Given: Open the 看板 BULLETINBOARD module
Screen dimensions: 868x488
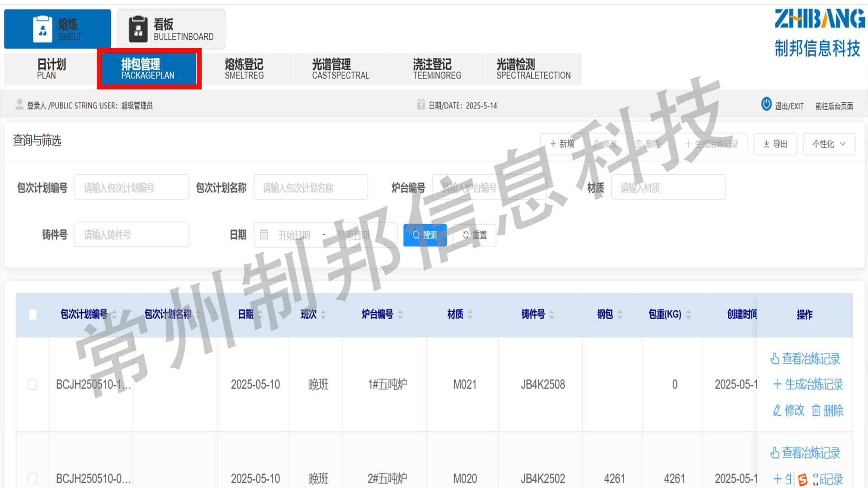Looking at the screenshot, I should [x=171, y=29].
